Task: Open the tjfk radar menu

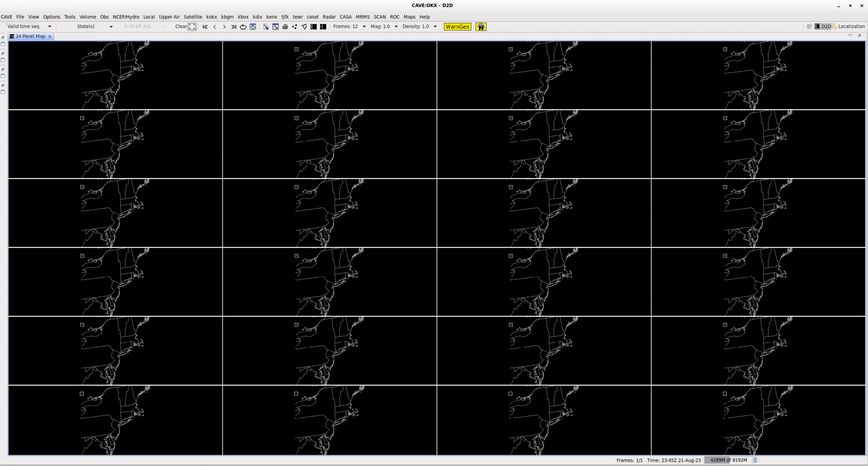Action: pyautogui.click(x=285, y=17)
